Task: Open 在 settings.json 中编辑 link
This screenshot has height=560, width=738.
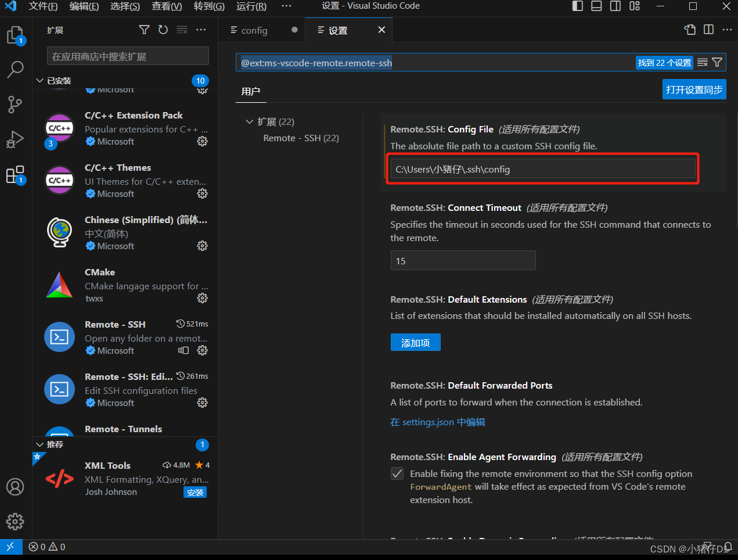Action: (x=438, y=422)
